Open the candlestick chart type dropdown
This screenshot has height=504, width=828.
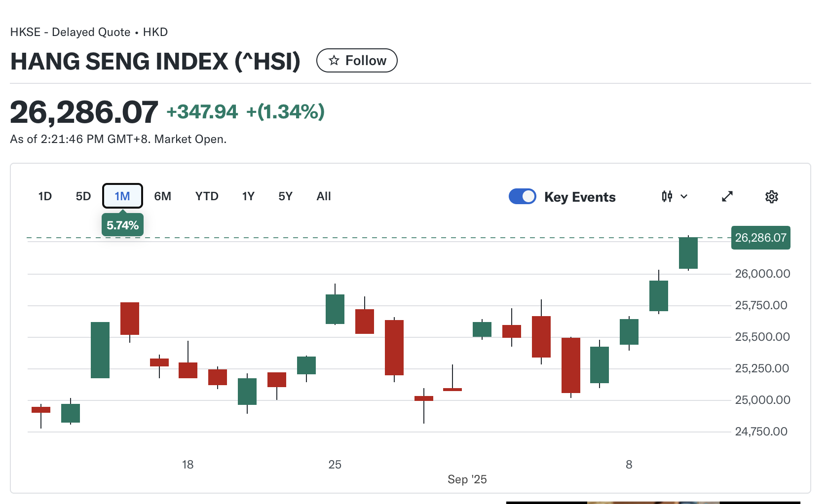coord(675,197)
